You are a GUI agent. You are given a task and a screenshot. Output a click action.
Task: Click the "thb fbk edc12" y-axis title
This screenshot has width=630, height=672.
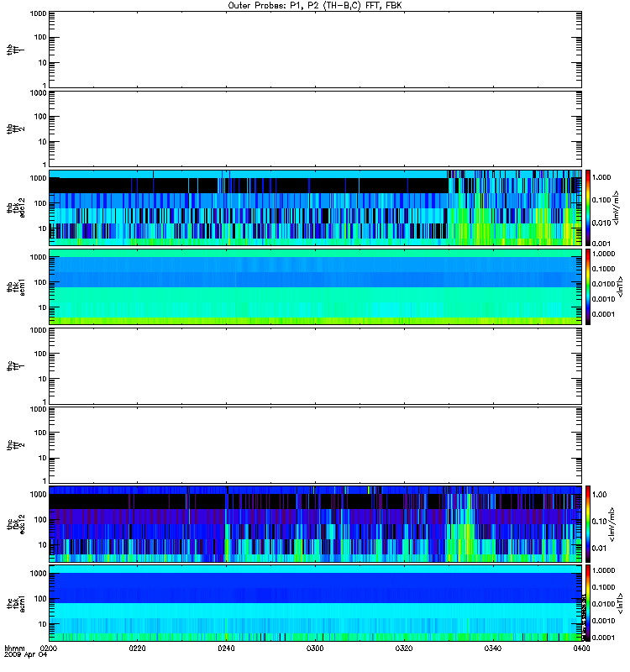point(15,207)
